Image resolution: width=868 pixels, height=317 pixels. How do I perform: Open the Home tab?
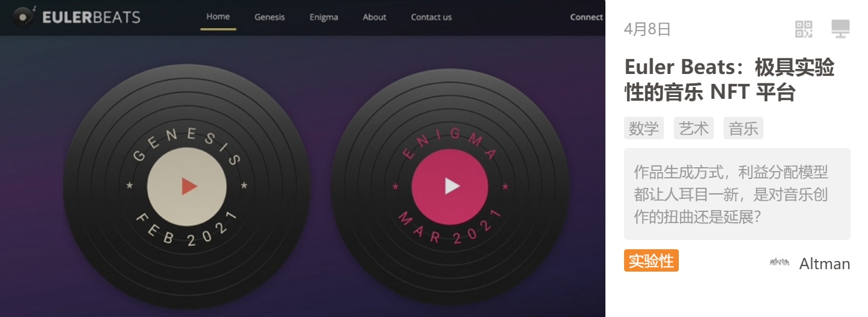click(218, 17)
